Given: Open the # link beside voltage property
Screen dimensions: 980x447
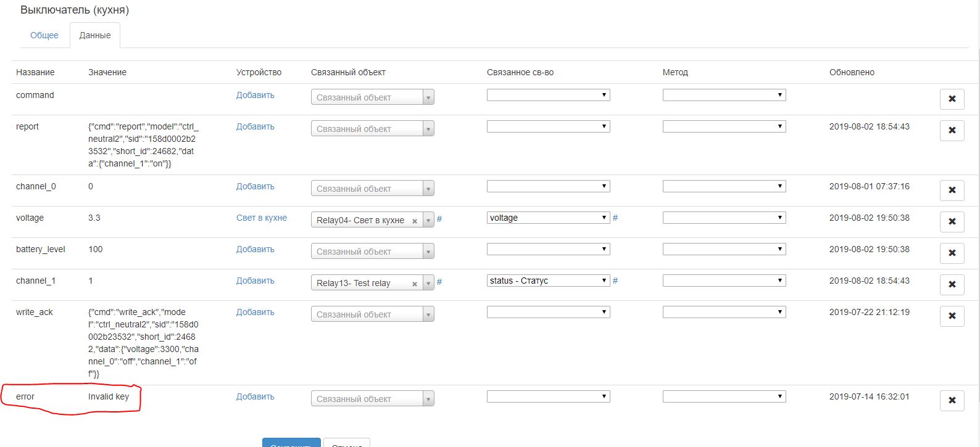Looking at the screenshot, I should click(615, 218).
